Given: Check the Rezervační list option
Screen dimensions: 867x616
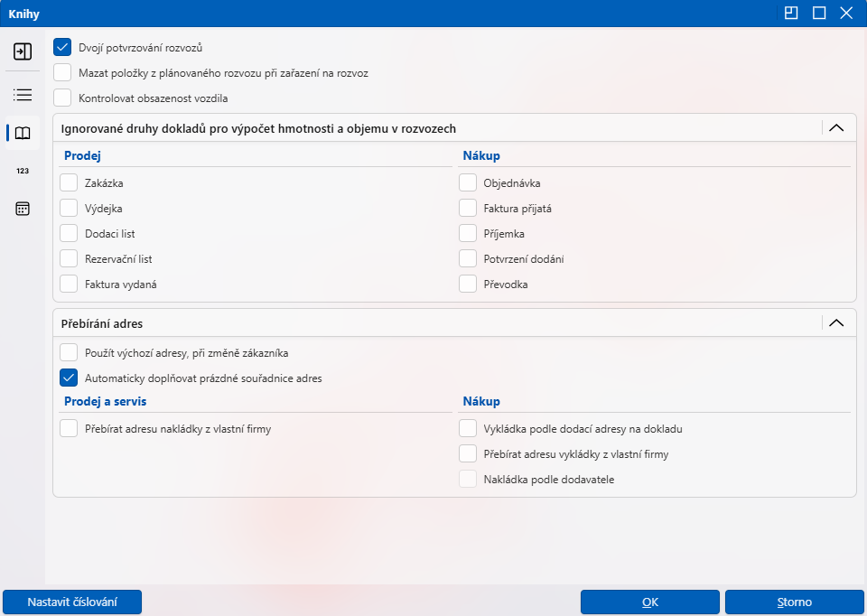Looking at the screenshot, I should coord(69,259).
